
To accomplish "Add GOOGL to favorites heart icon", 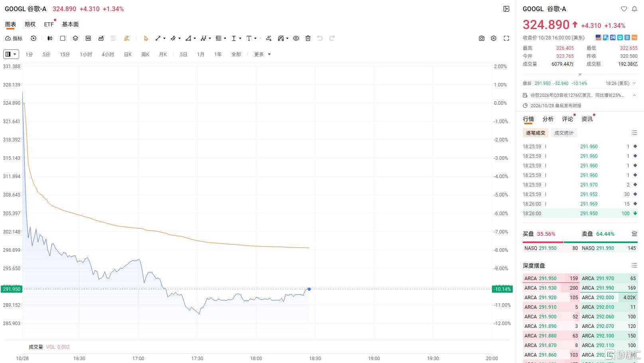I will (x=624, y=9).
